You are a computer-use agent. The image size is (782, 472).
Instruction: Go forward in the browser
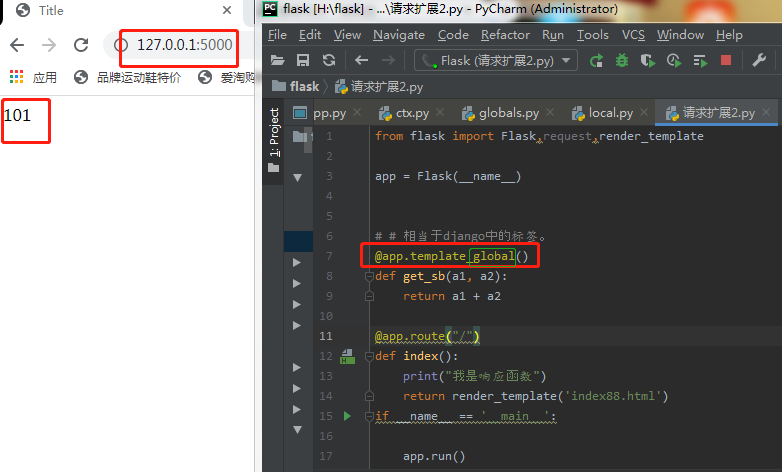49,45
